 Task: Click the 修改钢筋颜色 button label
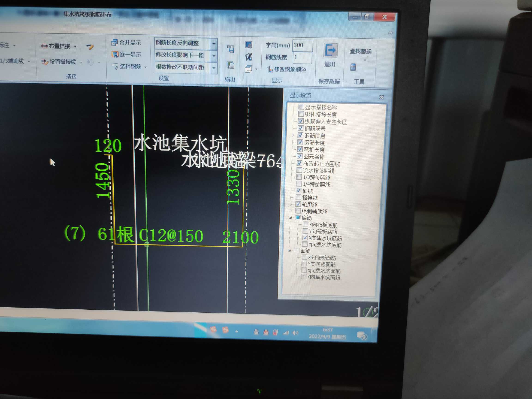click(290, 70)
